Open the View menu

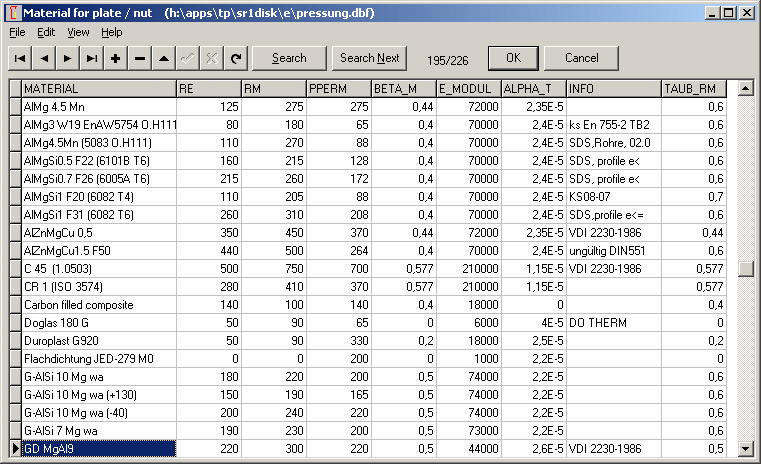tap(78, 32)
